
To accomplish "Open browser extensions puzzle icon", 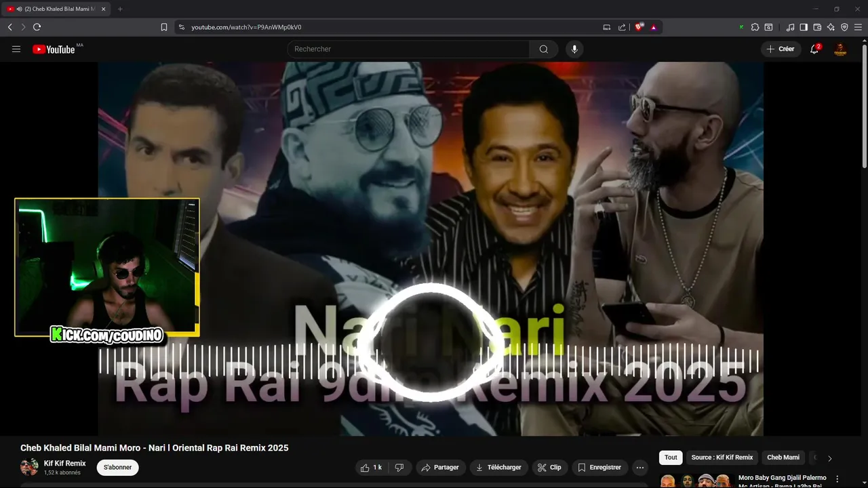I will point(755,27).
